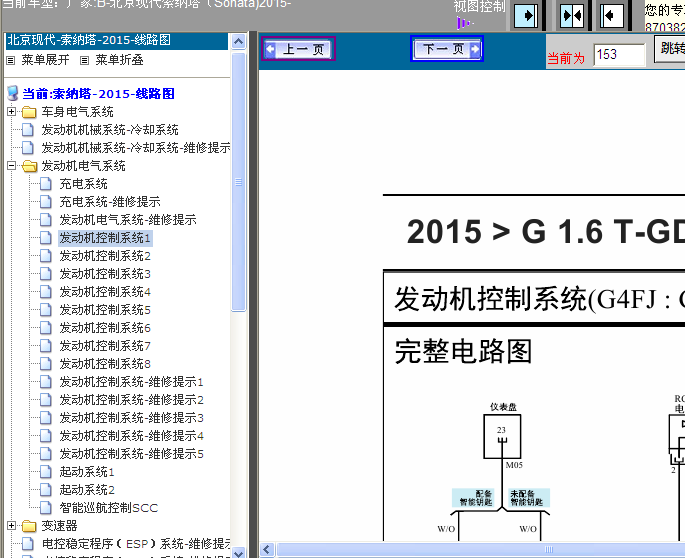This screenshot has width=685, height=558.
Task: Click the 跳转 jump button
Action: pos(670,48)
